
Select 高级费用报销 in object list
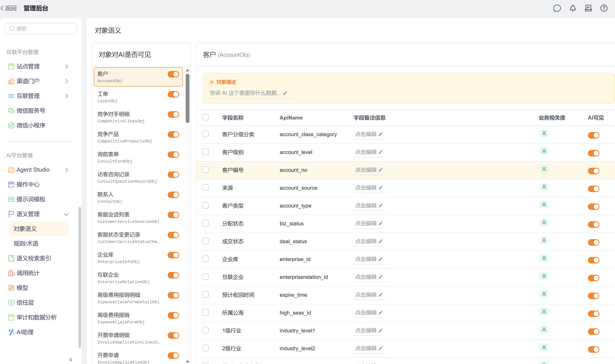[138, 318]
